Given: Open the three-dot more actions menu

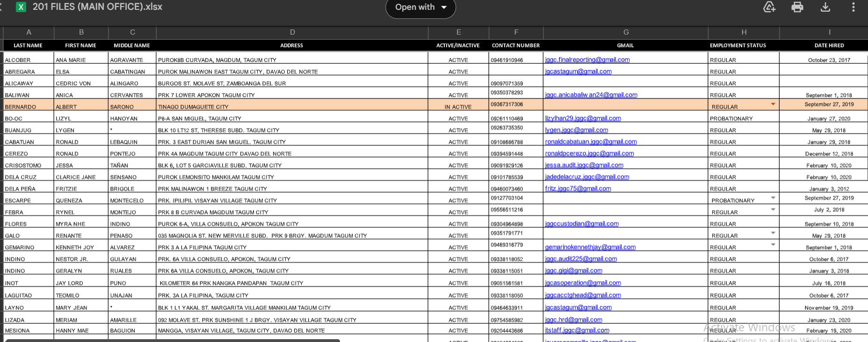Looking at the screenshot, I should 854,7.
